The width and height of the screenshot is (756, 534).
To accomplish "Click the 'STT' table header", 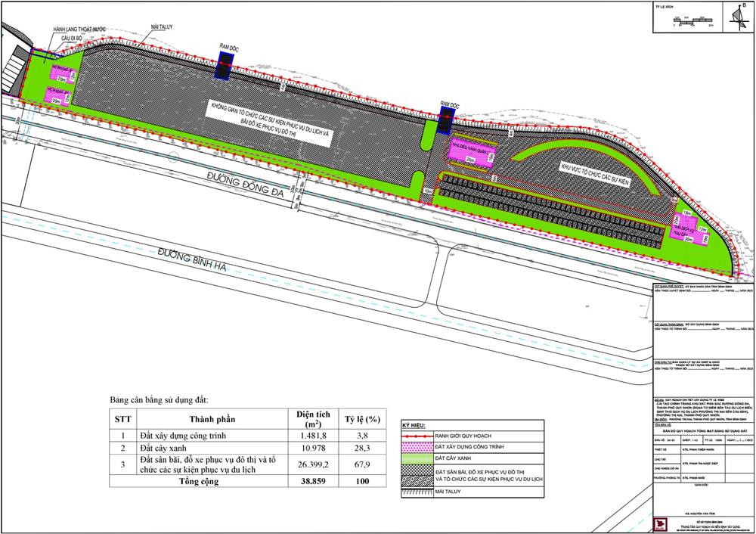I will [x=123, y=419].
